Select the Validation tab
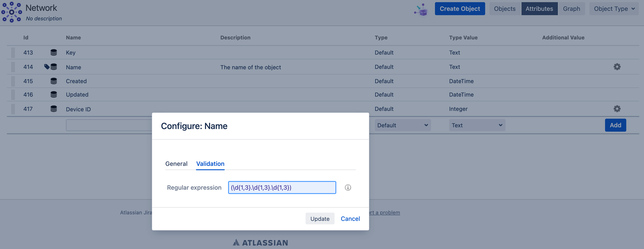The image size is (644, 249). [x=210, y=164]
